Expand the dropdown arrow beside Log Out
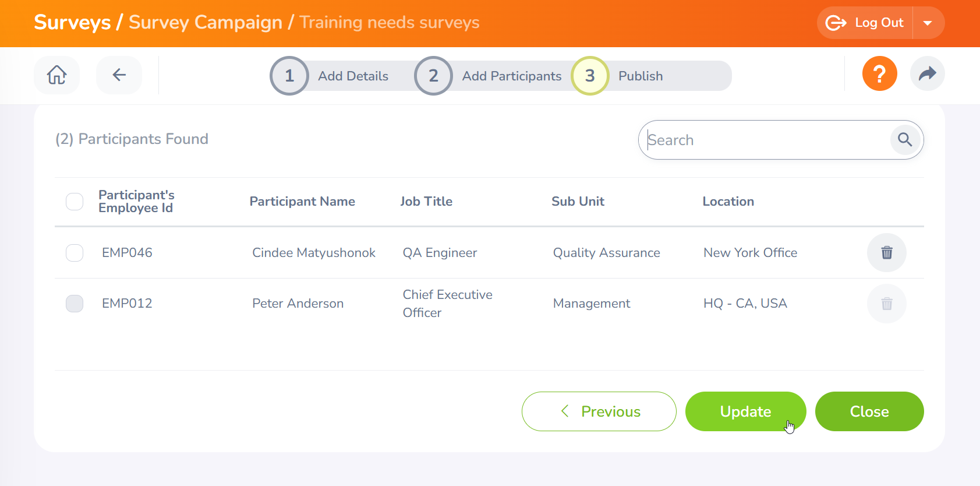Viewport: 980px width, 486px height. tap(928, 23)
